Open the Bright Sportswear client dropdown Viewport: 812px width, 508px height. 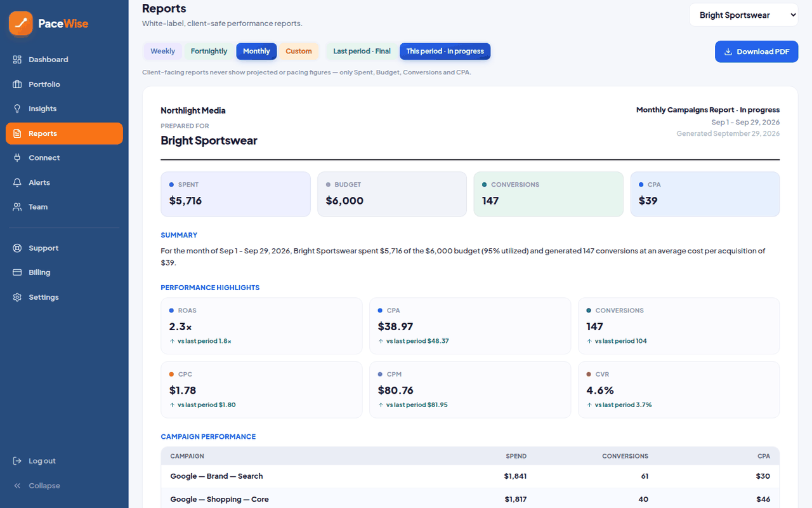point(744,15)
